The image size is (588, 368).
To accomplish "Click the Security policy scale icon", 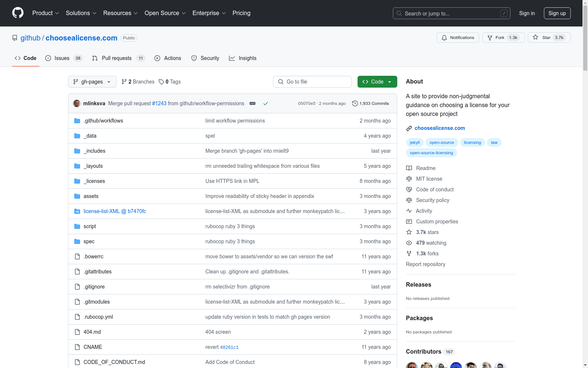I will tap(409, 200).
